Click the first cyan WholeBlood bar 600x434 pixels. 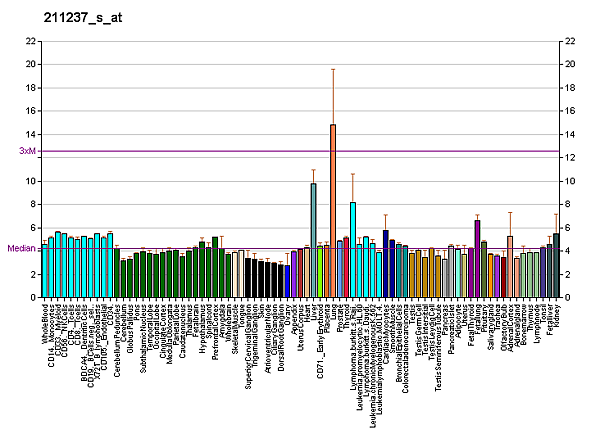click(45, 271)
